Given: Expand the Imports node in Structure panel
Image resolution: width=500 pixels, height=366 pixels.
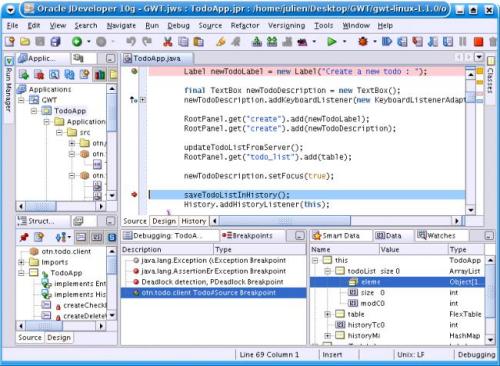Looking at the screenshot, I should (21, 262).
